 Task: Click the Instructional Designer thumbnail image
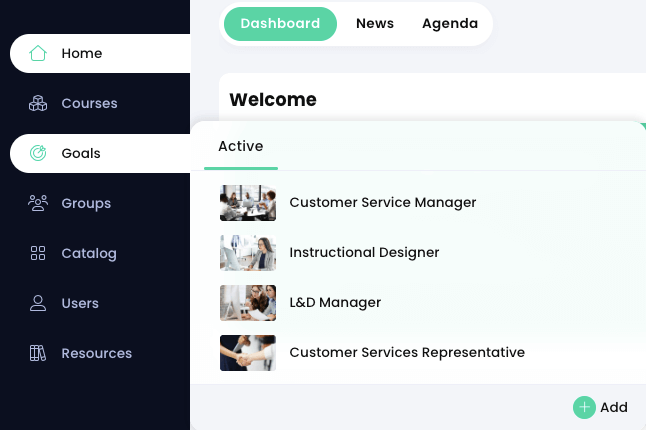tap(248, 252)
